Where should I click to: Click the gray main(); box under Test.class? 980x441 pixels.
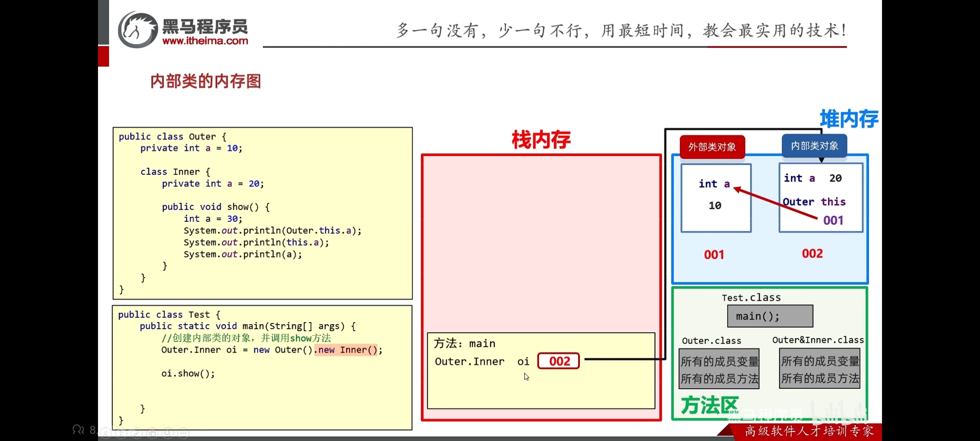(x=770, y=316)
